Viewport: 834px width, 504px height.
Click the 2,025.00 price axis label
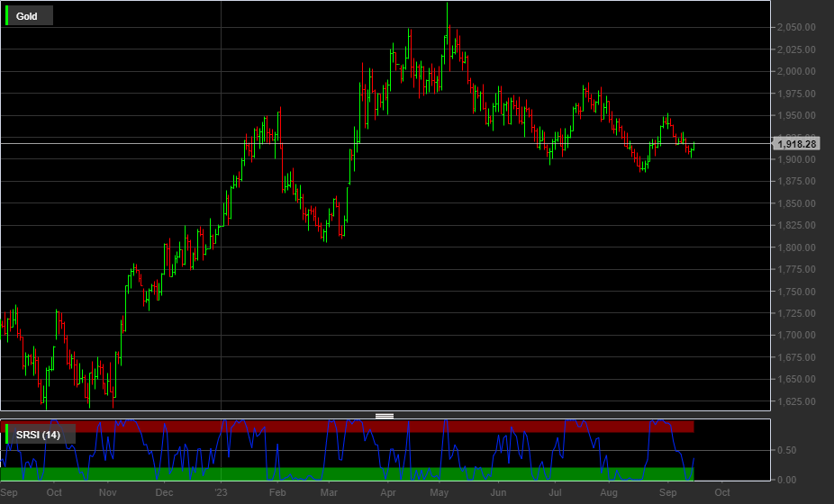tap(796, 49)
